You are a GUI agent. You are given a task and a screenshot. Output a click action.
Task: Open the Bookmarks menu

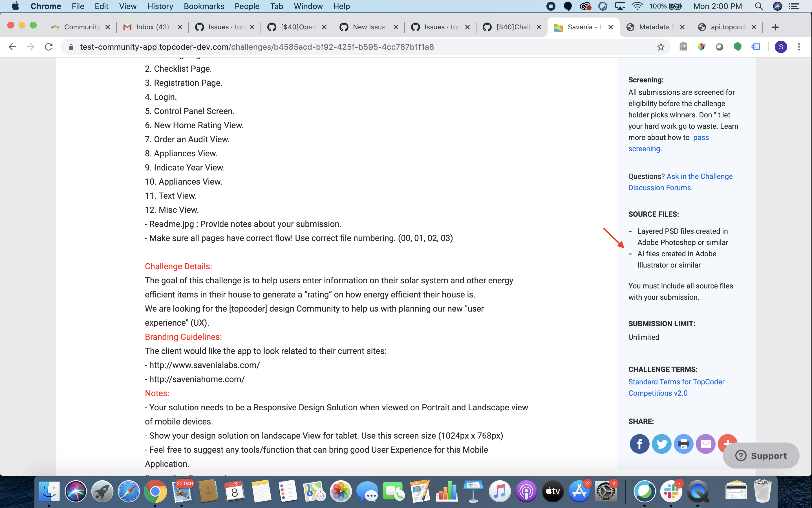pos(204,6)
